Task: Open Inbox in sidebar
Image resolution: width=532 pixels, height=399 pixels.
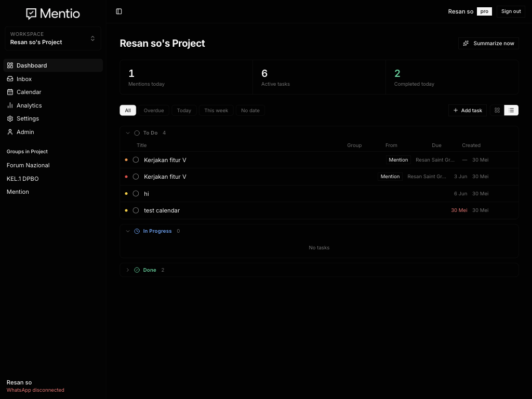Action: (53, 79)
